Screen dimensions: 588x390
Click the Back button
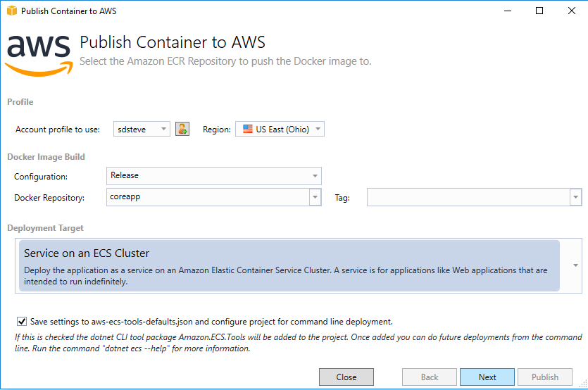click(x=430, y=377)
